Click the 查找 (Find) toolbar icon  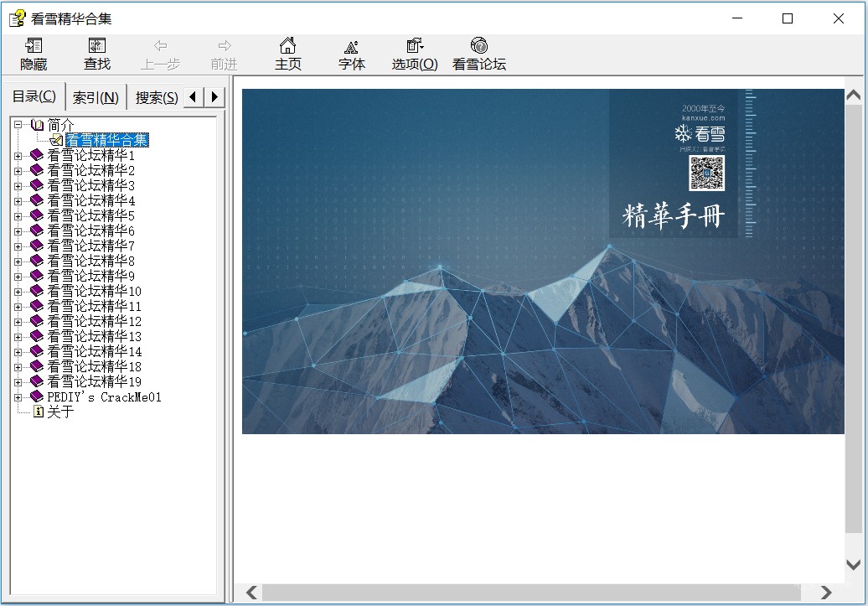pyautogui.click(x=97, y=45)
